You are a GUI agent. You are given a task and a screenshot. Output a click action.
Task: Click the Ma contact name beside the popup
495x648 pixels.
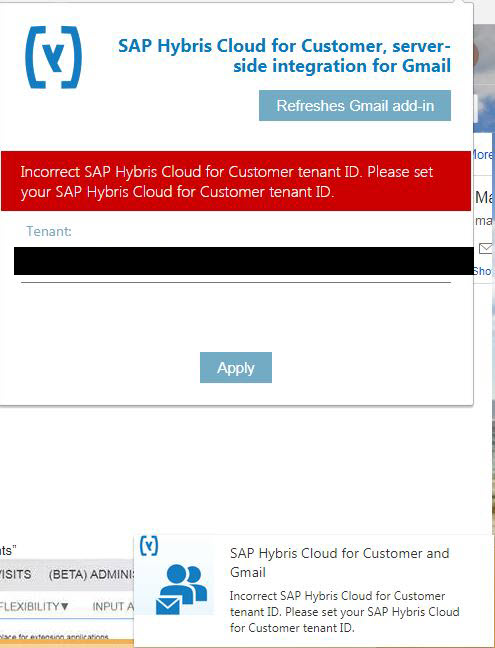pos(484,197)
